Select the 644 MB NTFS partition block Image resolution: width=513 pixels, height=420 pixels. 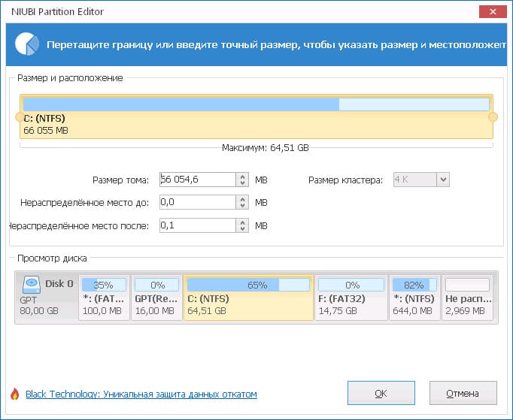point(414,297)
